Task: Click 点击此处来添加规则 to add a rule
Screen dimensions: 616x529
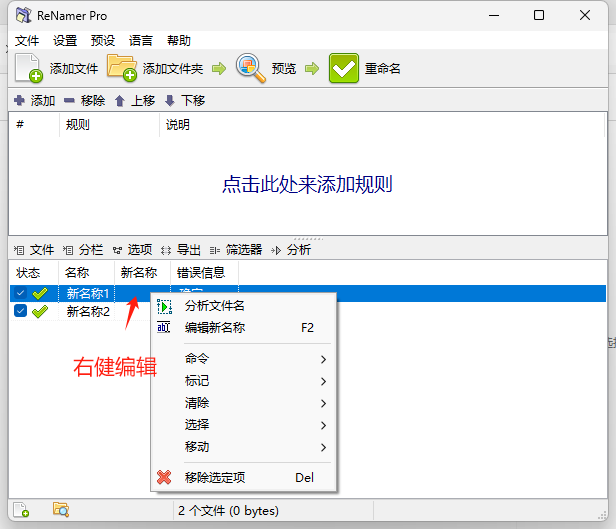Action: pos(307,184)
